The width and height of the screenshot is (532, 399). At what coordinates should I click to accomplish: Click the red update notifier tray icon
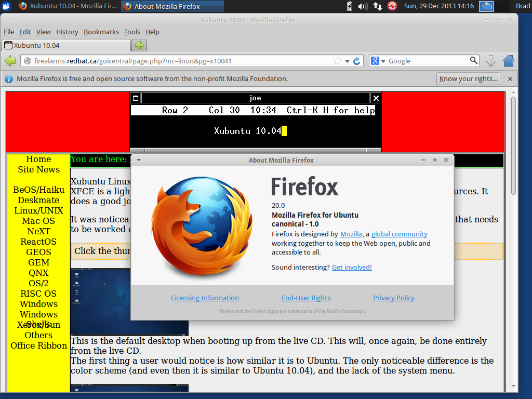coord(392,6)
